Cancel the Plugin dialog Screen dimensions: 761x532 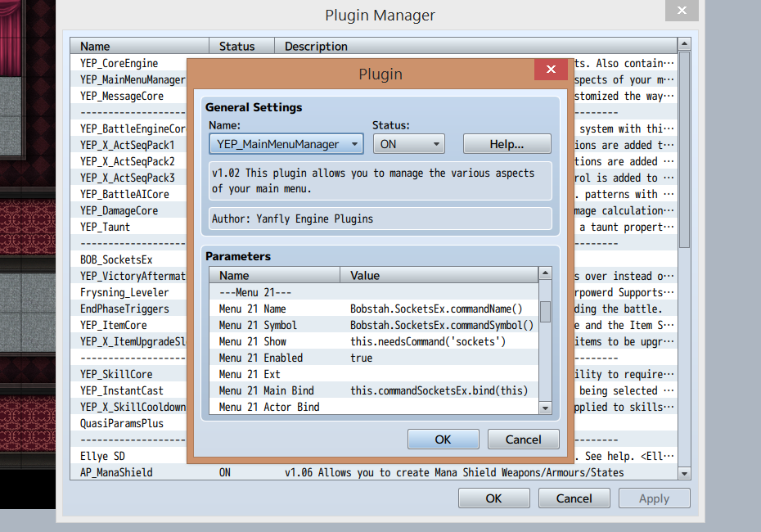point(523,440)
